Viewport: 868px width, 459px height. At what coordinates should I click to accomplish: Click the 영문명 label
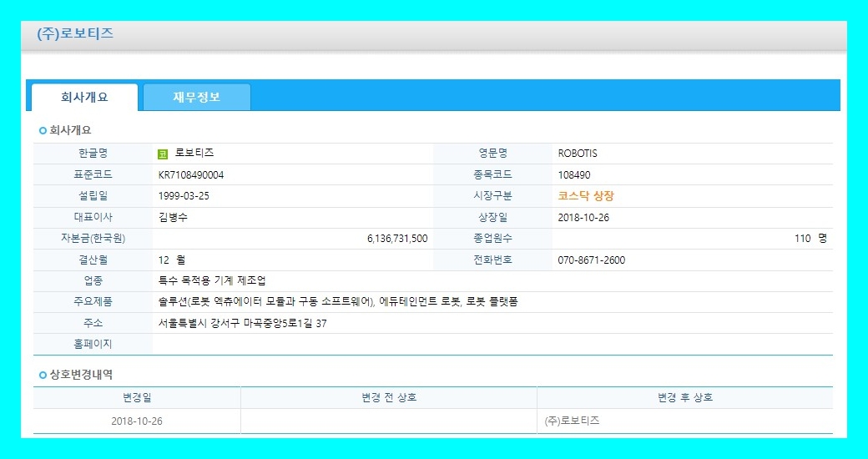[492, 154]
